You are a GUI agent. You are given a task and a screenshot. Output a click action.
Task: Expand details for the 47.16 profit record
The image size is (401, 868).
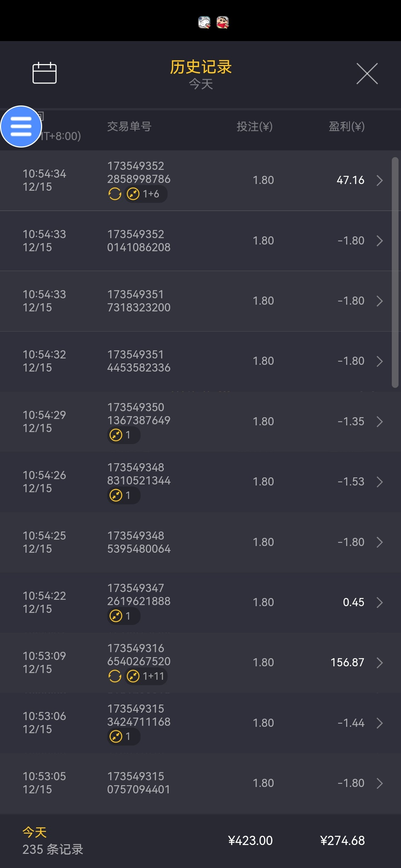click(380, 180)
